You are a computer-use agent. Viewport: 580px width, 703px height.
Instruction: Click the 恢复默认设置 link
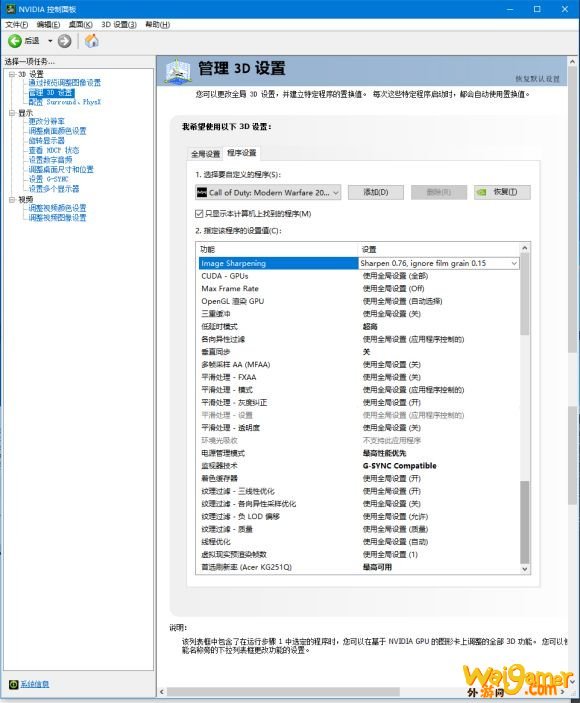[x=537, y=79]
